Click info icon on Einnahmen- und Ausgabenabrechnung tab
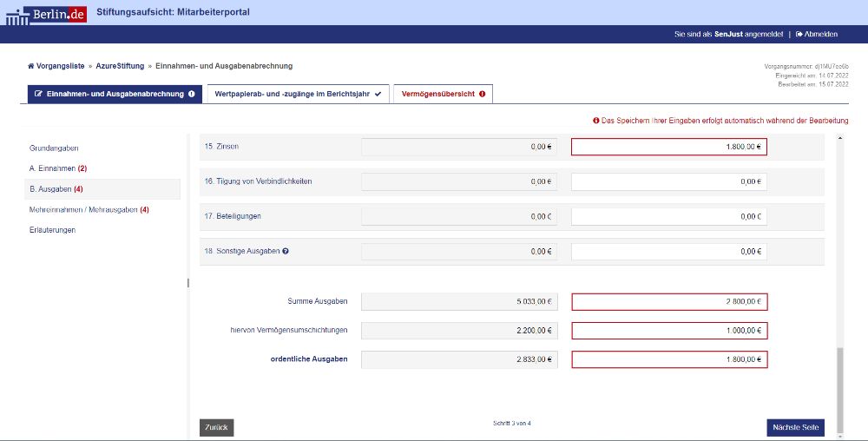Screen dimensions: 868x441 191,94
